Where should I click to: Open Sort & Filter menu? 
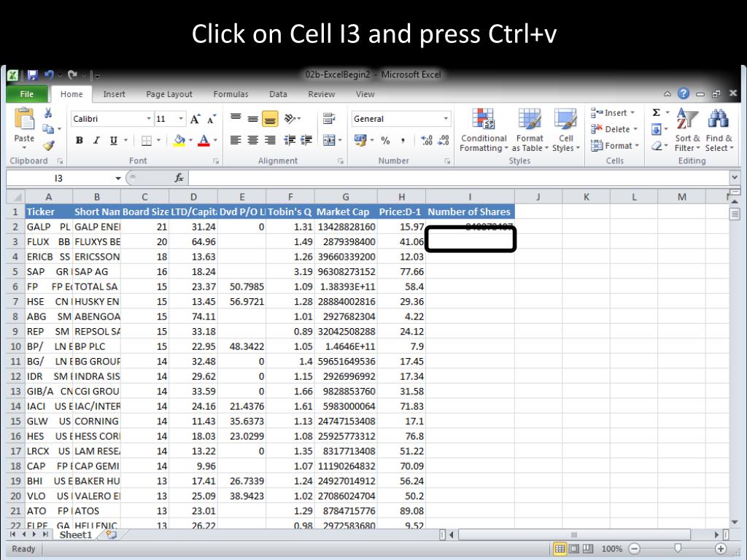point(687,130)
